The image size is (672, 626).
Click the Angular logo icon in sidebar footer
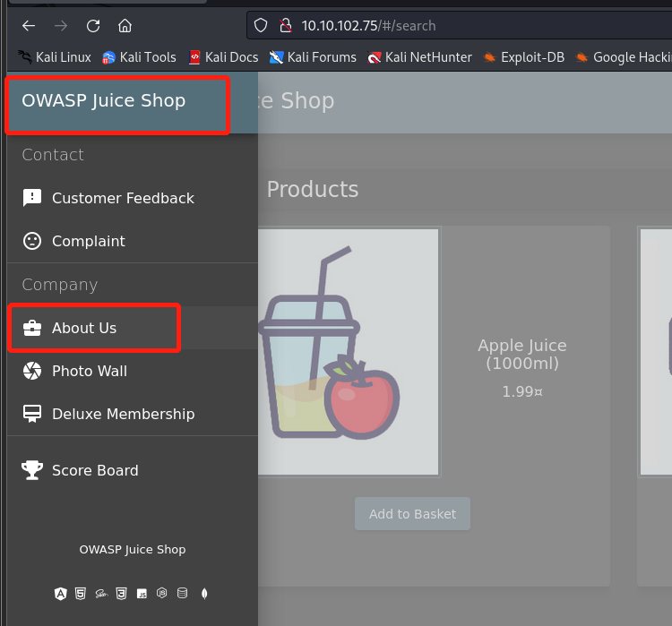(60, 593)
